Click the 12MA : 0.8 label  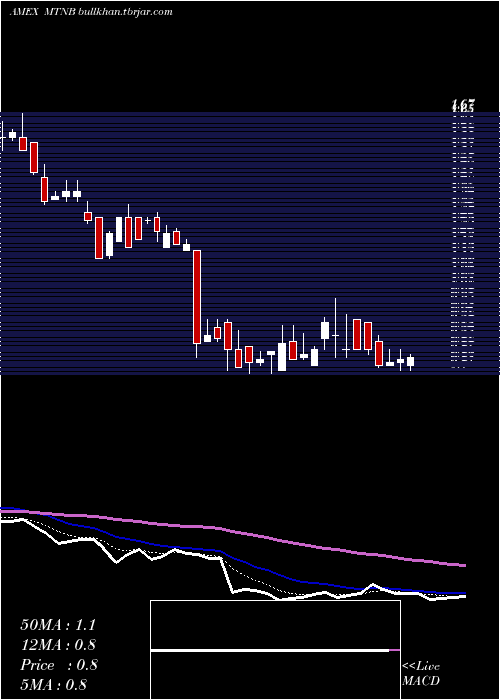(58, 645)
